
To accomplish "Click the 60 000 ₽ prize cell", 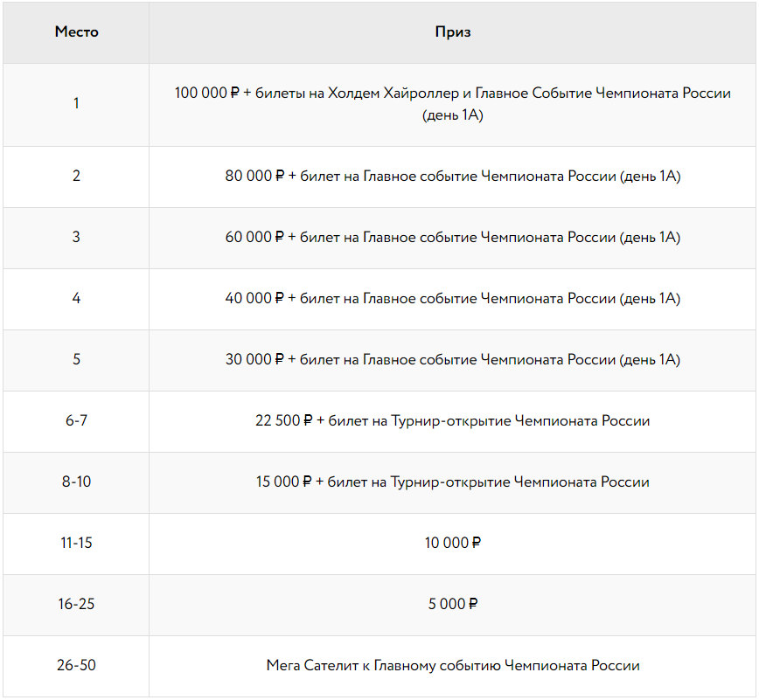I will [x=453, y=237].
